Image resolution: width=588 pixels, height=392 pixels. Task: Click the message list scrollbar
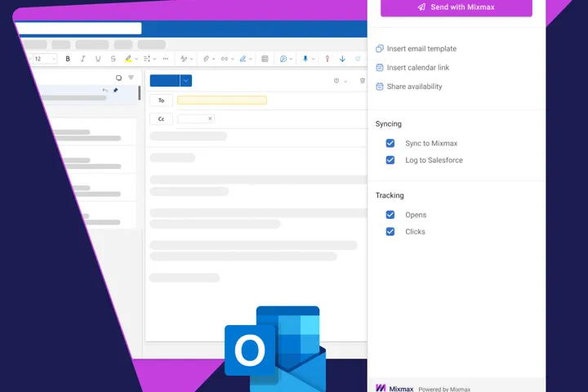tap(140, 92)
